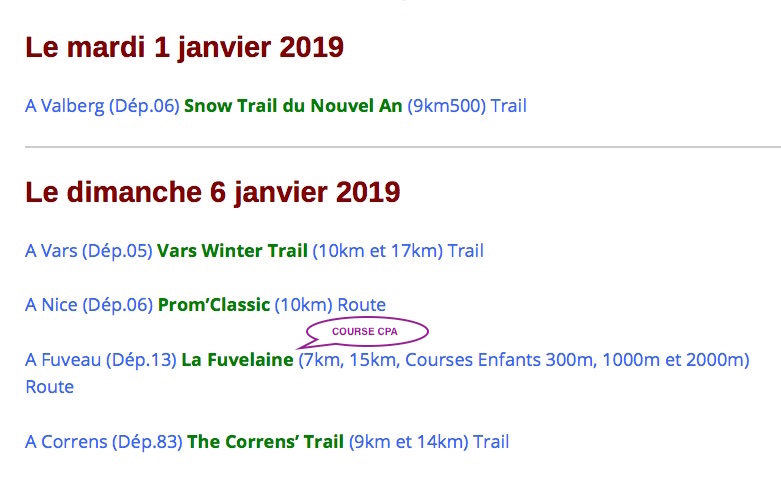The height and width of the screenshot is (481, 781).
Task: Open the La Fuvelaine race link
Action: click(237, 360)
